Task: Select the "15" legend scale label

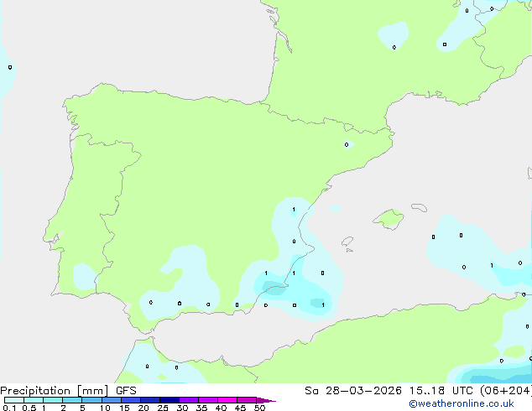Action: (x=124, y=408)
